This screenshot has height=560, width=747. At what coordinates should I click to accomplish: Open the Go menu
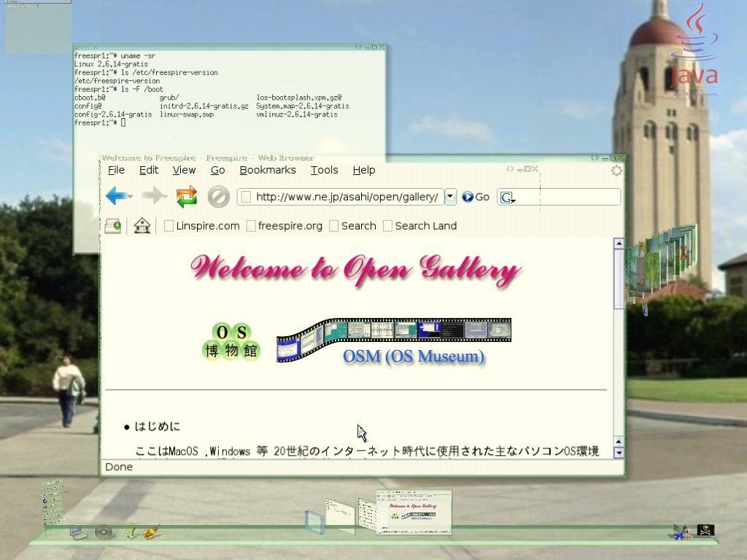tap(217, 170)
